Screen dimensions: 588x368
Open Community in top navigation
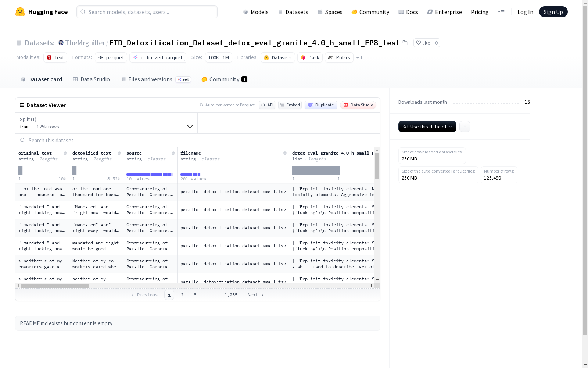click(370, 12)
